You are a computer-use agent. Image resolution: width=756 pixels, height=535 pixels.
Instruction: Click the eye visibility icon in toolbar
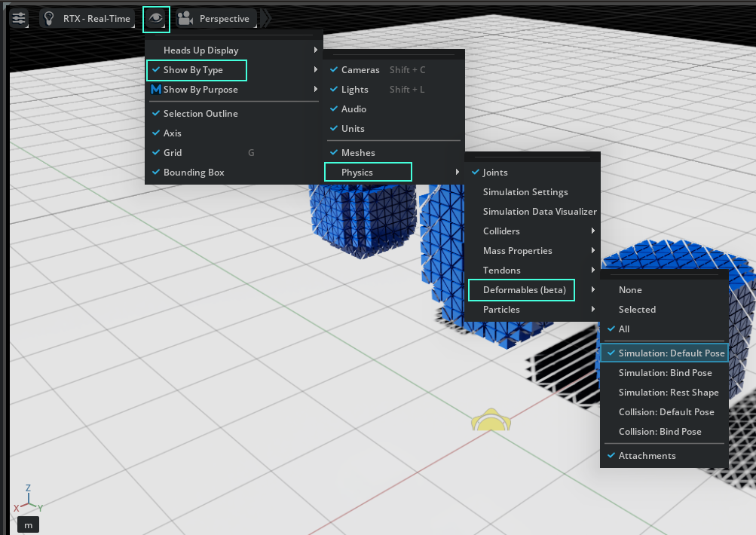pyautogui.click(x=156, y=17)
